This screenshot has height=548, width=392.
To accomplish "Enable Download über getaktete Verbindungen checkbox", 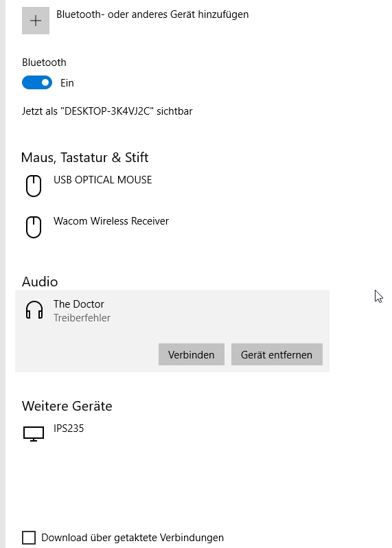I will click(x=29, y=538).
